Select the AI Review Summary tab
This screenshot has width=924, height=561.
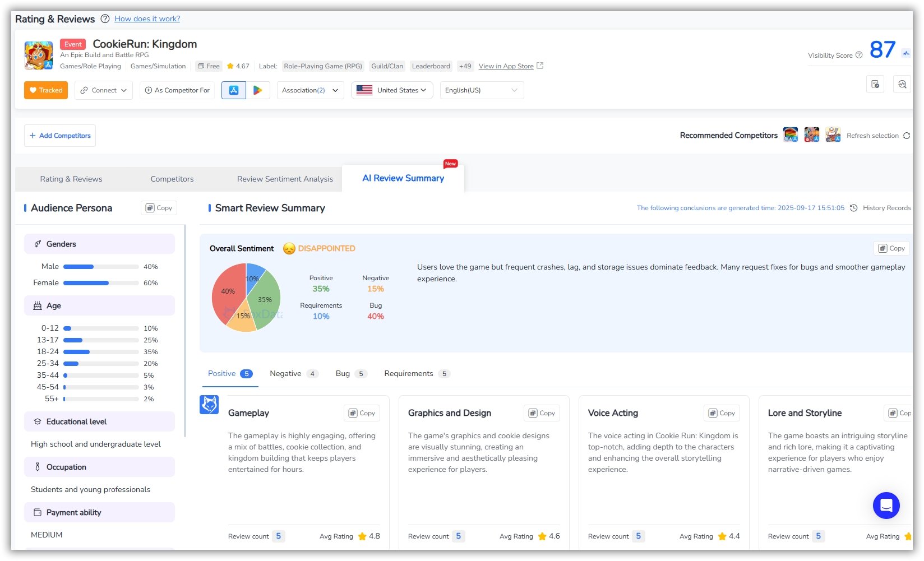[403, 178]
